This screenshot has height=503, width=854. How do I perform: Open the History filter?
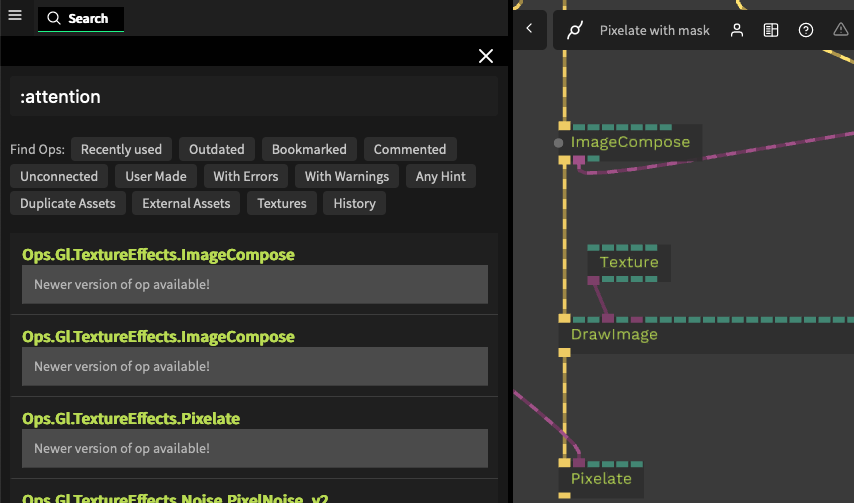[x=355, y=203]
